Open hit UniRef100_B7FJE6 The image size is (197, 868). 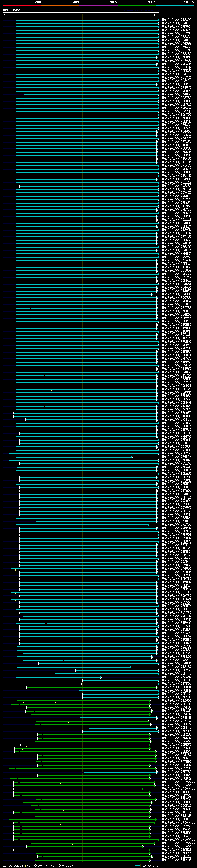176,497
